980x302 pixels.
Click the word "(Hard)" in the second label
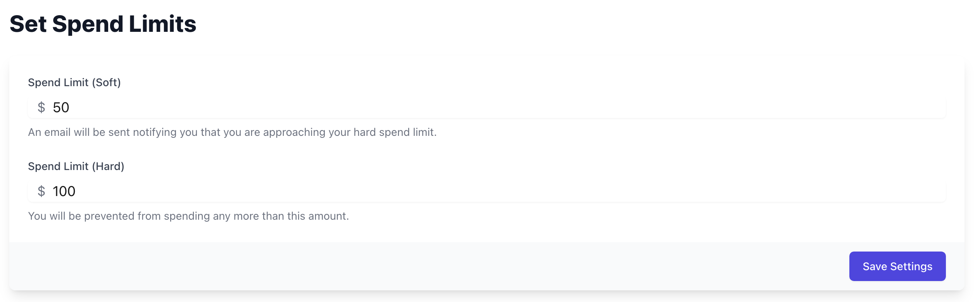108,167
